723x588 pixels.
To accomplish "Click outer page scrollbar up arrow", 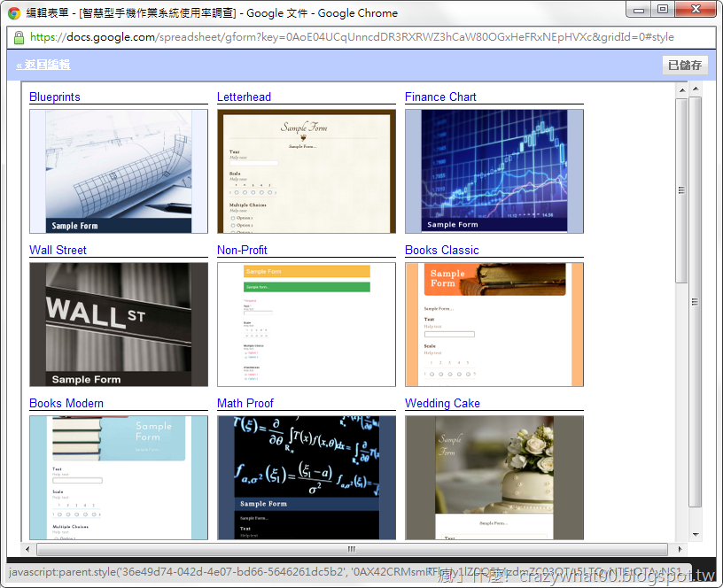I will [x=696, y=88].
